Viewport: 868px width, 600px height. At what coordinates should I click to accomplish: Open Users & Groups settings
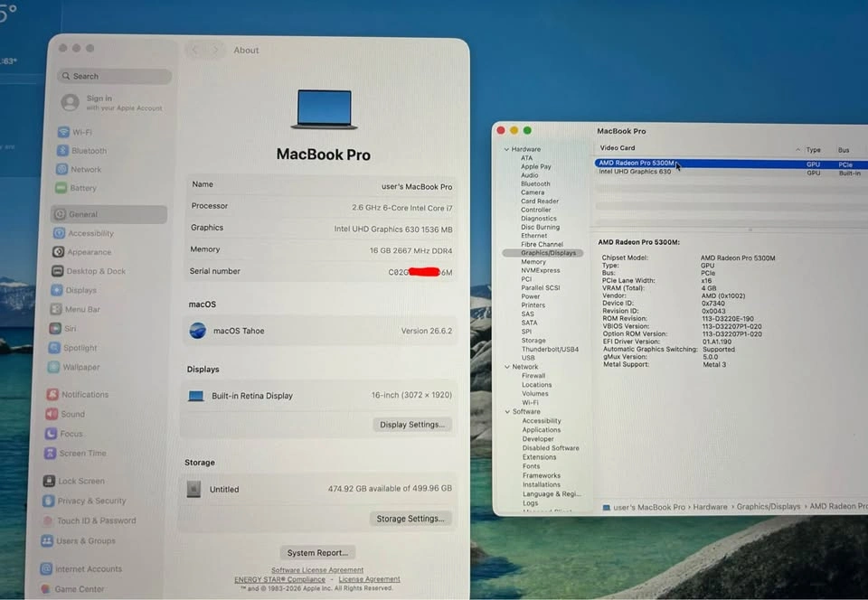pos(78,541)
